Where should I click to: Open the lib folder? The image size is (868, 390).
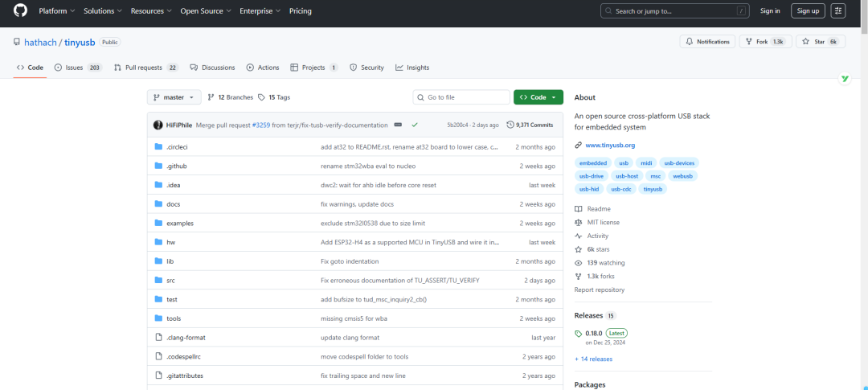click(x=170, y=261)
